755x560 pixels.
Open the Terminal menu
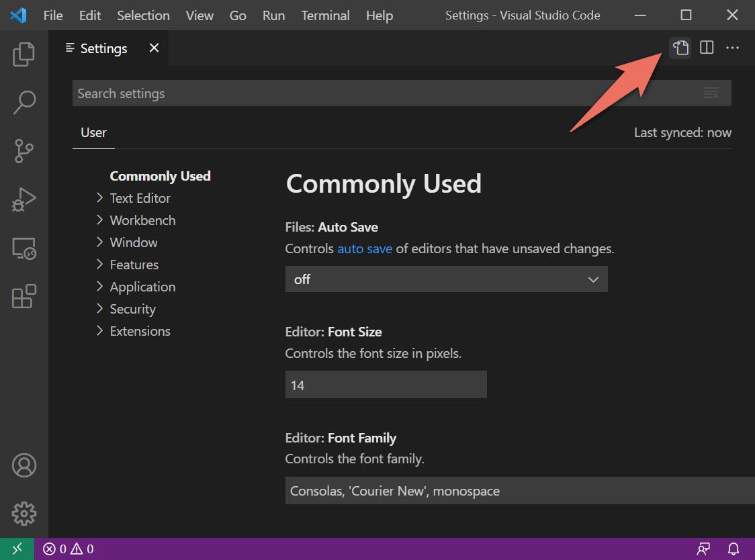click(325, 15)
